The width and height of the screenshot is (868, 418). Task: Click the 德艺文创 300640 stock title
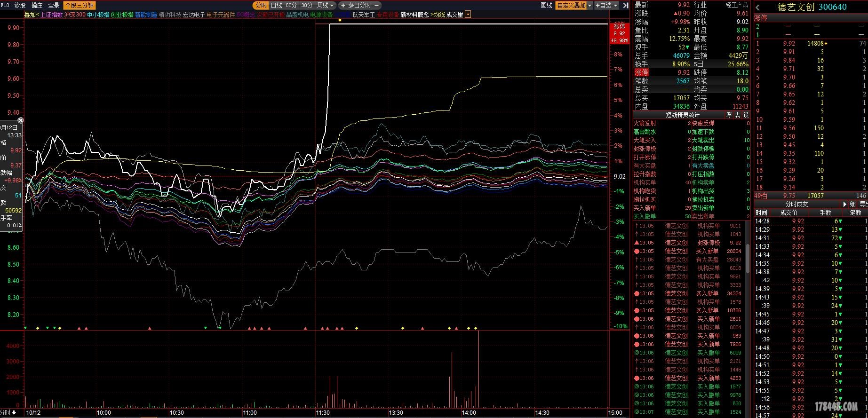click(812, 7)
